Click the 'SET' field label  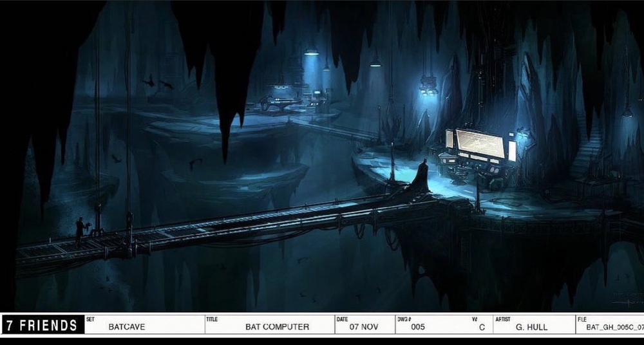90,319
